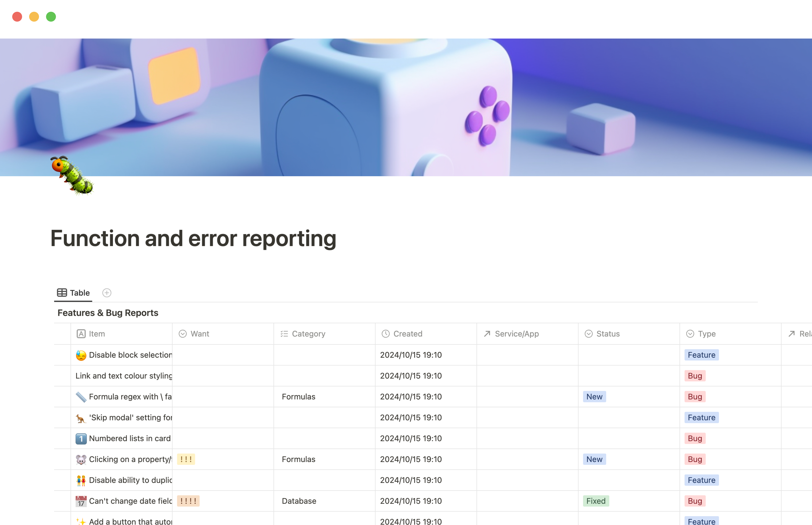Click the mouse emoji on the Clicking on a property row
This screenshot has height=525, width=812.
(81, 460)
